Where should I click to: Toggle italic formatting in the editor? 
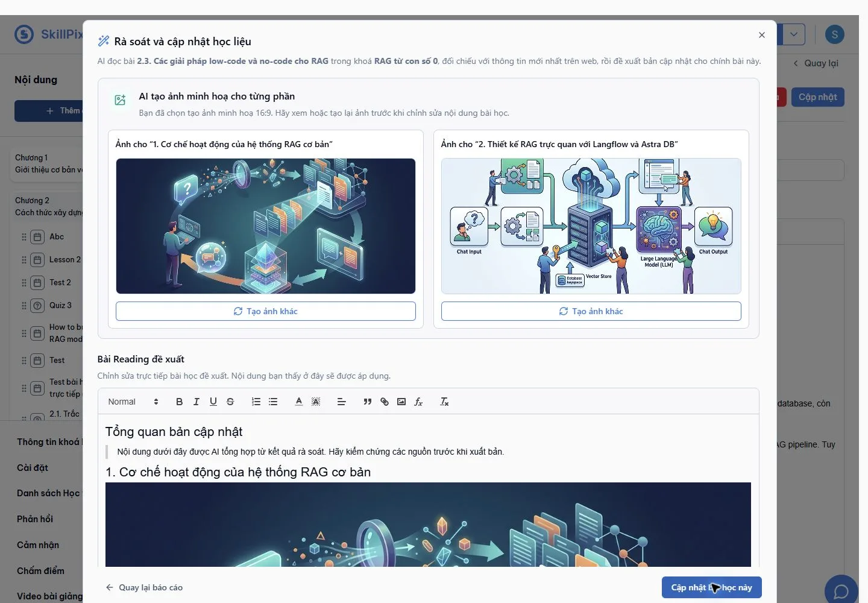[x=196, y=402]
